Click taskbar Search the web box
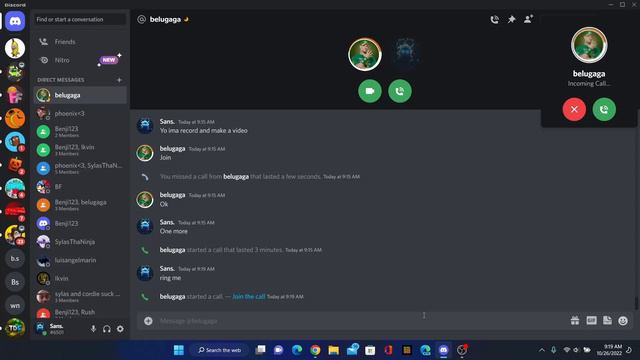Image resolution: width=640 pixels, height=360 pixels. pyautogui.click(x=220, y=350)
